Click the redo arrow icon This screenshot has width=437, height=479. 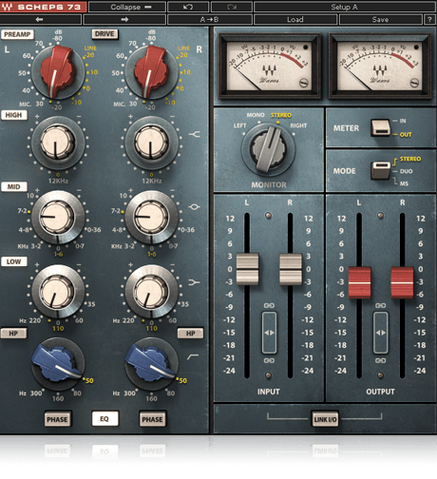pos(232,7)
